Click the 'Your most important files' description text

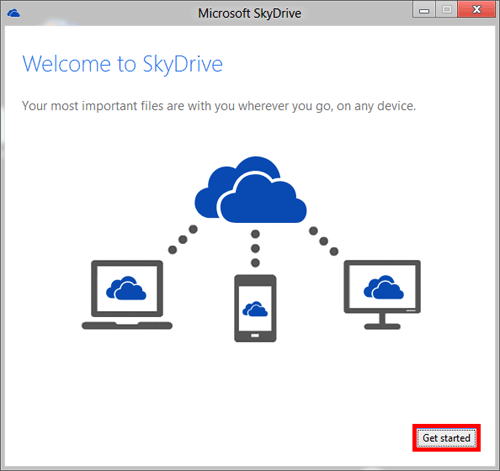point(219,106)
